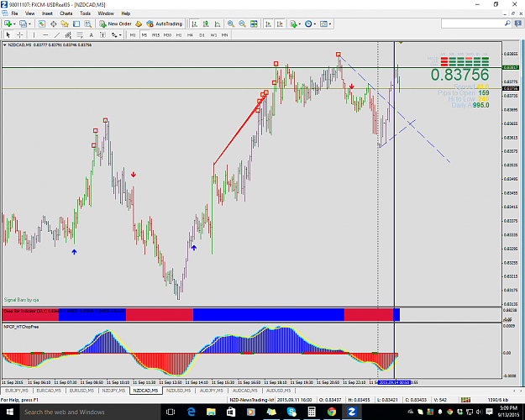Open the Periods clock icon

point(308,24)
